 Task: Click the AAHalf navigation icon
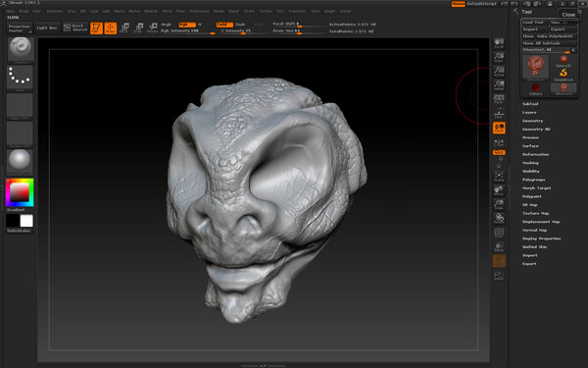pos(499,85)
